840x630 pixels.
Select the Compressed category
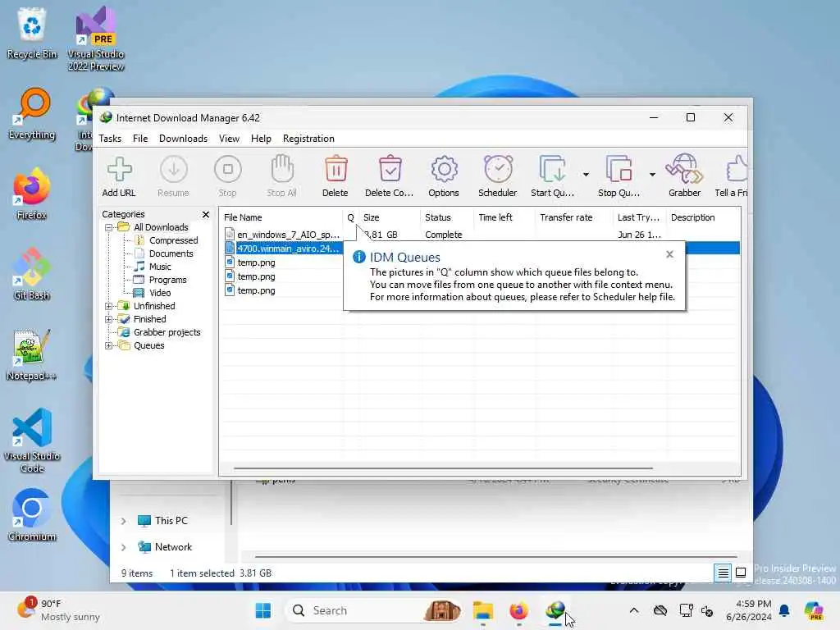(173, 240)
